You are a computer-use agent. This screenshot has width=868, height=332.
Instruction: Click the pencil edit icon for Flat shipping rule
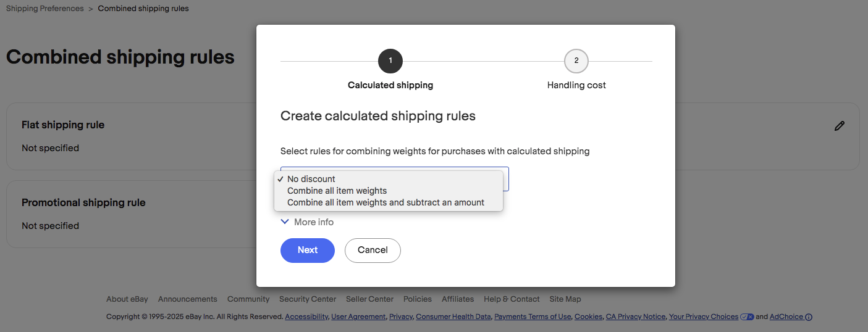[x=839, y=126]
